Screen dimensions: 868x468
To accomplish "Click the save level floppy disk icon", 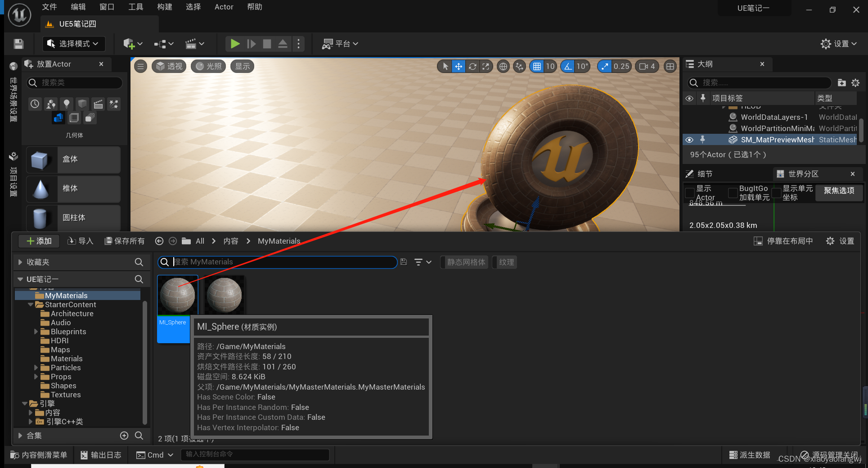I will (x=18, y=44).
